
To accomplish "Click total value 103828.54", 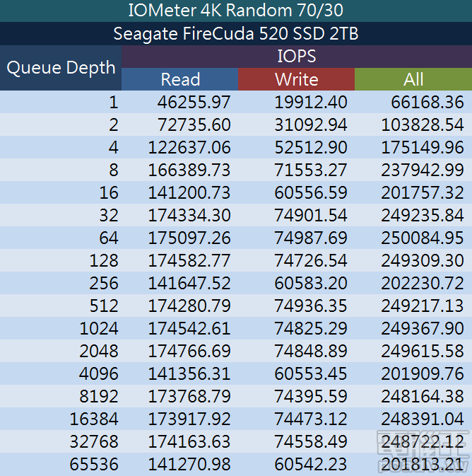I will (x=423, y=124).
